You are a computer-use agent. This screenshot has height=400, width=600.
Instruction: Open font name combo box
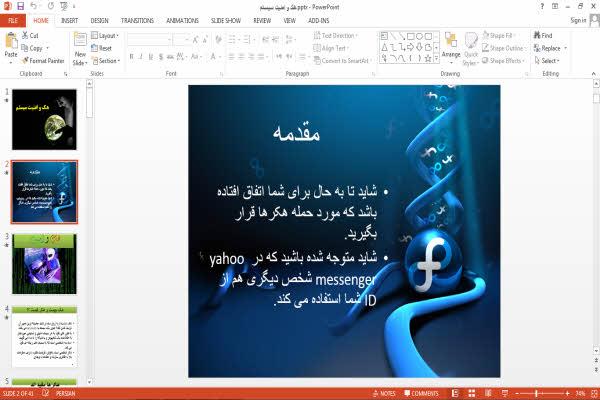point(149,39)
